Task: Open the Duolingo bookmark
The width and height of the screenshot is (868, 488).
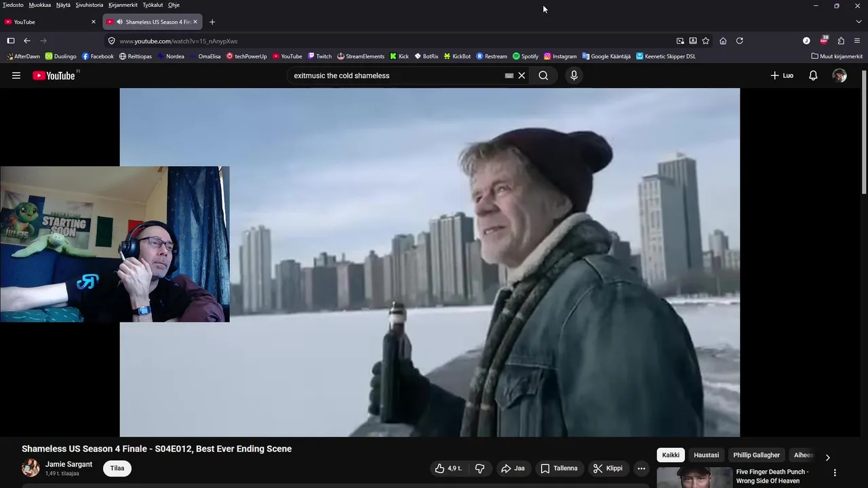Action: tap(60, 56)
